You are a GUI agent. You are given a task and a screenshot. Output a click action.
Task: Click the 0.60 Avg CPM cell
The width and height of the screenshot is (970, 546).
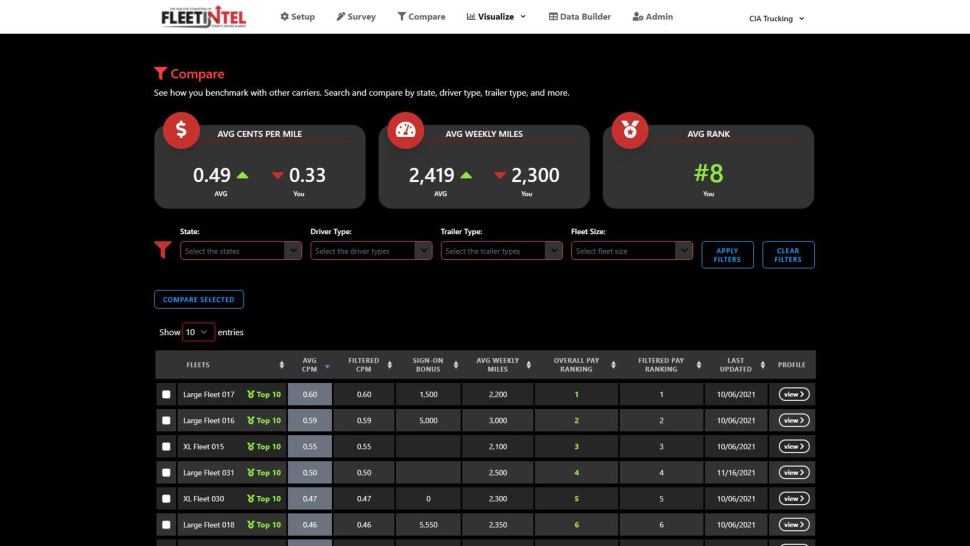click(310, 395)
